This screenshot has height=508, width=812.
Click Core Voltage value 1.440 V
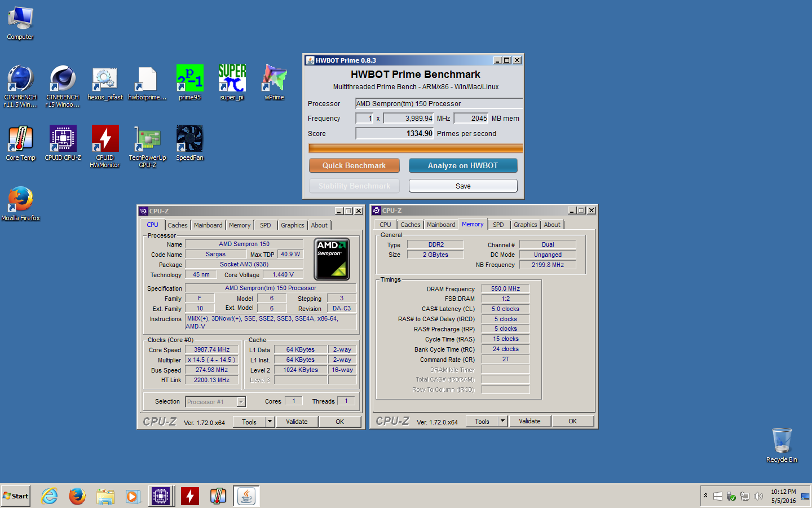point(283,274)
